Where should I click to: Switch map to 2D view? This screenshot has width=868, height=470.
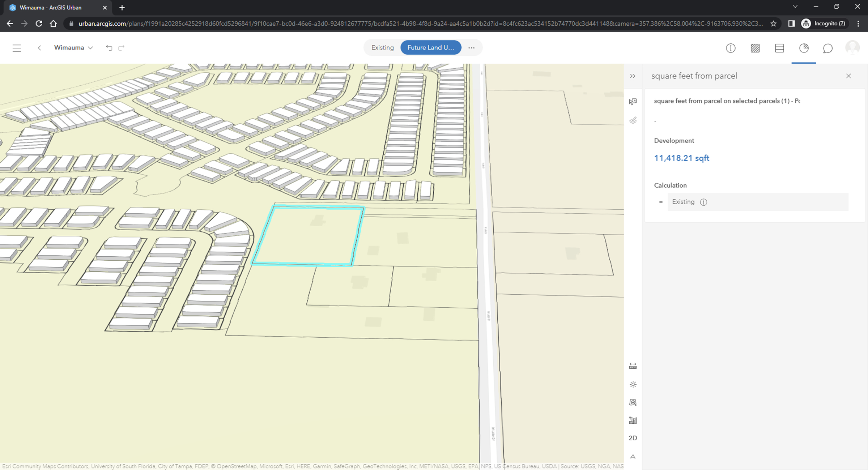click(633, 438)
